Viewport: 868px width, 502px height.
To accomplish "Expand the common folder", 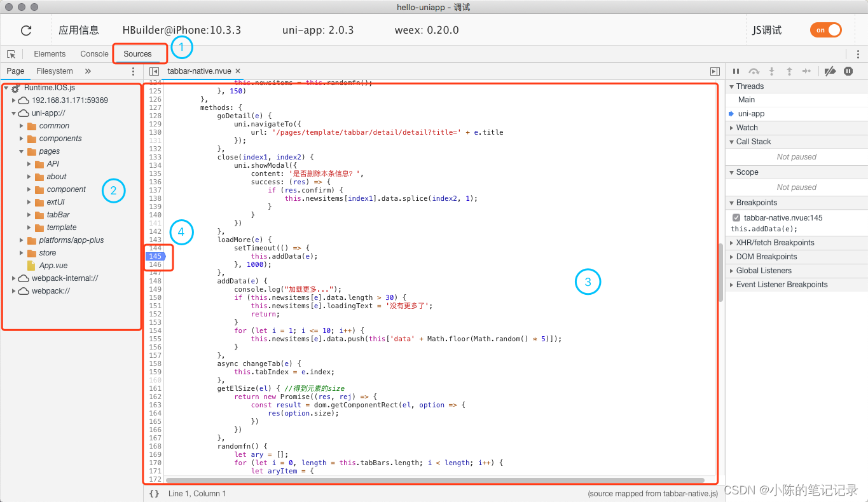I will [x=22, y=126].
